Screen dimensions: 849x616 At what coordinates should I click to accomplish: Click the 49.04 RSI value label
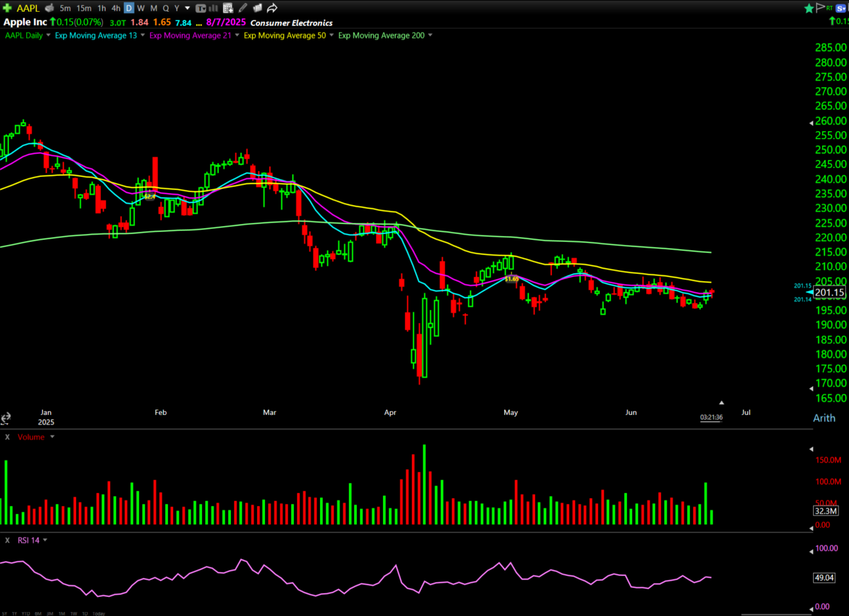point(824,577)
